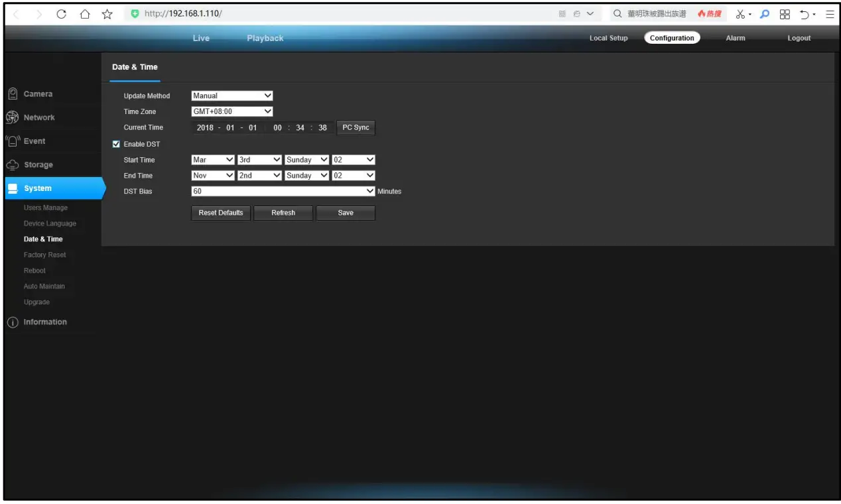The image size is (841, 504).
Task: Reload the page with refresh icon
Action: click(x=62, y=14)
